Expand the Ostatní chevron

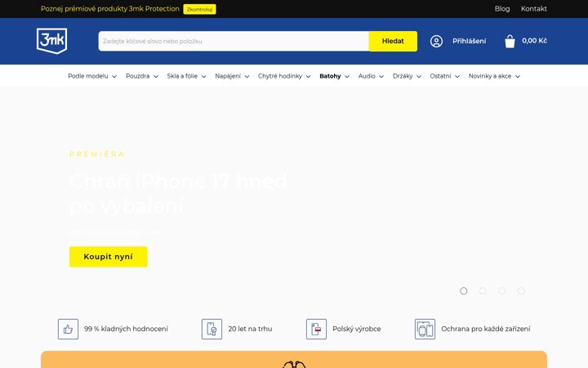(457, 77)
